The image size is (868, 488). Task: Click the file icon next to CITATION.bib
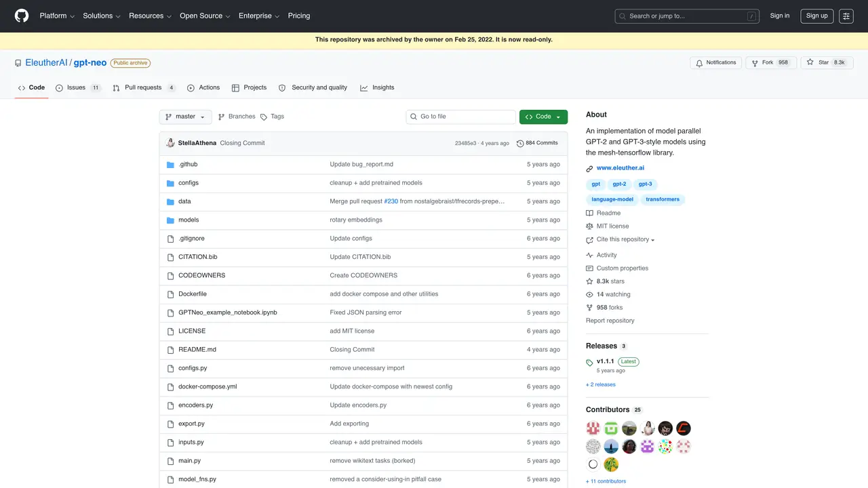pos(171,257)
